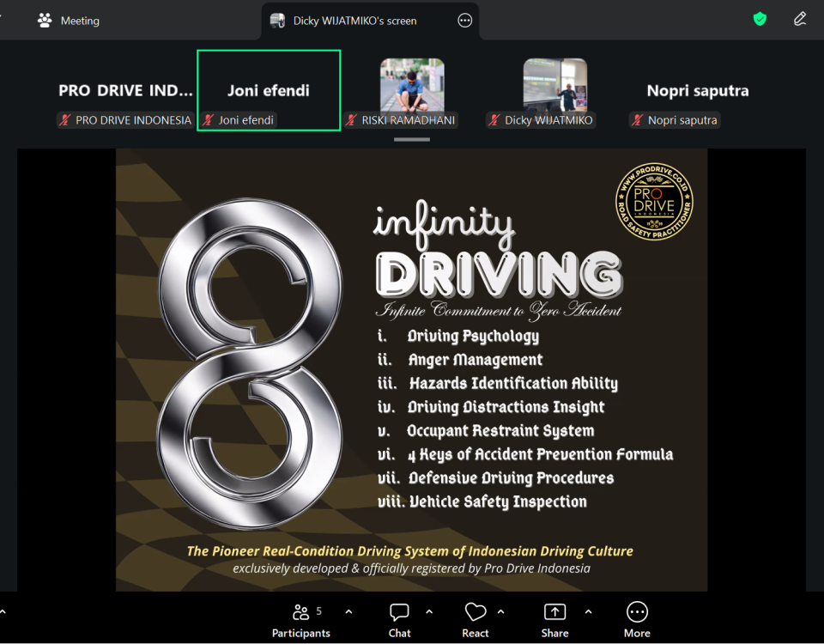Switch to the Meeting tab
The width and height of the screenshot is (824, 644).
pyautogui.click(x=69, y=21)
